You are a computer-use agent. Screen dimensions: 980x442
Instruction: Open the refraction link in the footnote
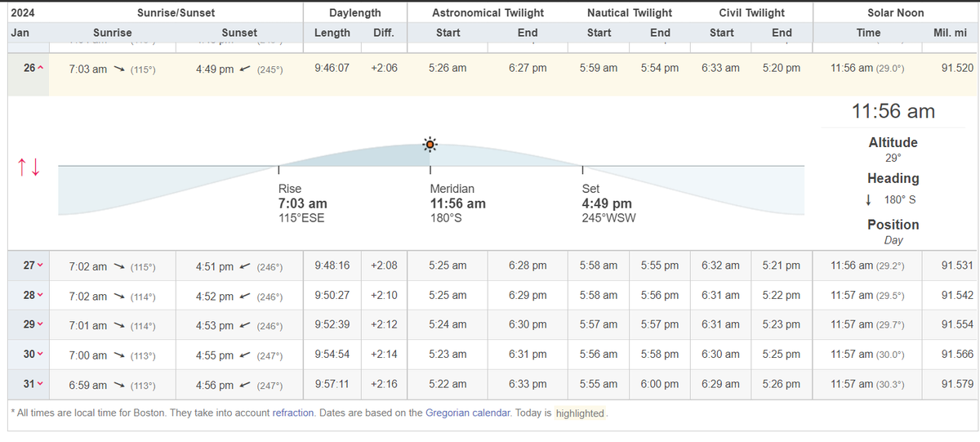(293, 413)
